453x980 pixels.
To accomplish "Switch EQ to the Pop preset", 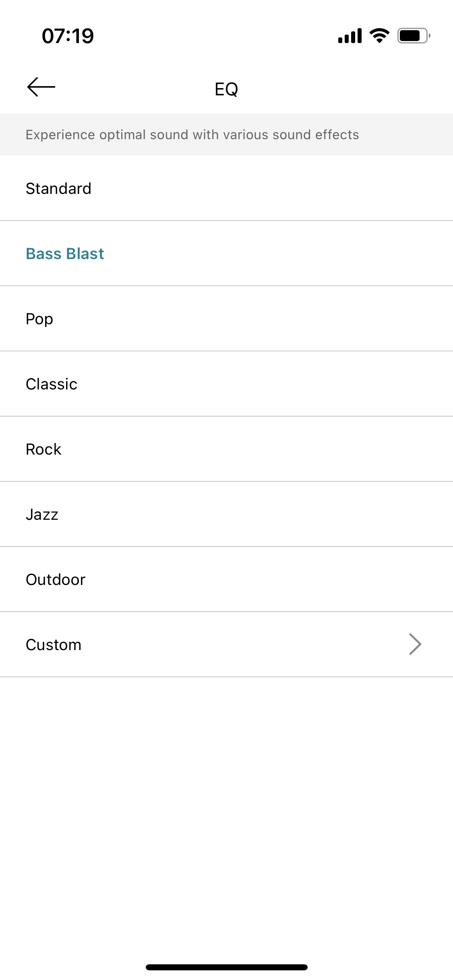I will (226, 319).
